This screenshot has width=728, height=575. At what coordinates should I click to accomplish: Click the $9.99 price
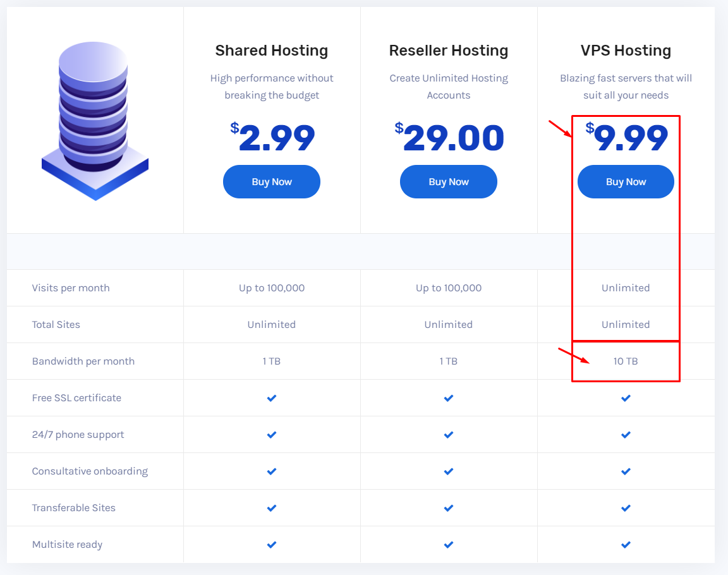tap(626, 137)
